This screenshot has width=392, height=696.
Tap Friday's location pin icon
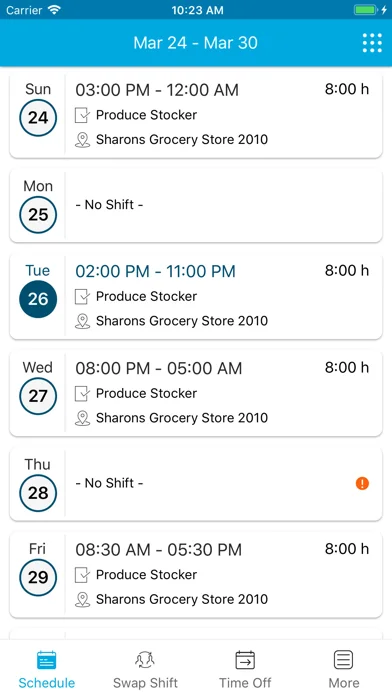coord(82,600)
